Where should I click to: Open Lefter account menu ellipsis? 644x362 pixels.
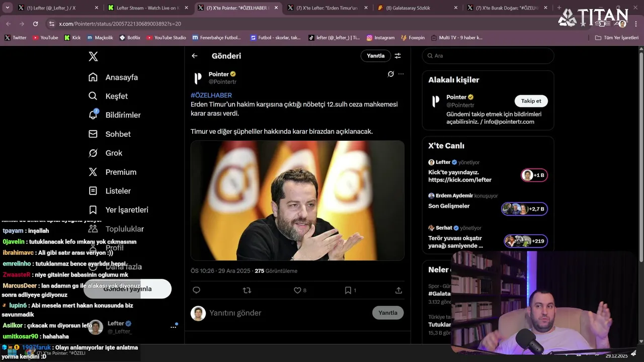[174, 327]
